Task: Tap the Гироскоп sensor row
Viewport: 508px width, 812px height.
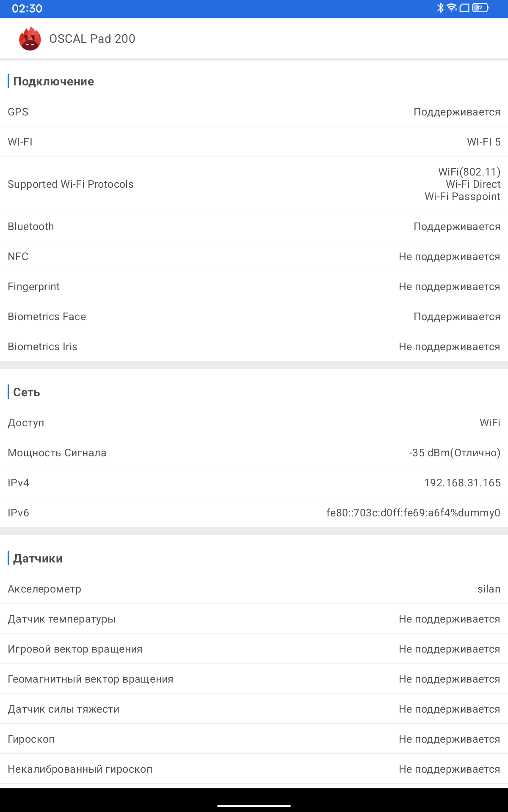Action: [x=254, y=739]
